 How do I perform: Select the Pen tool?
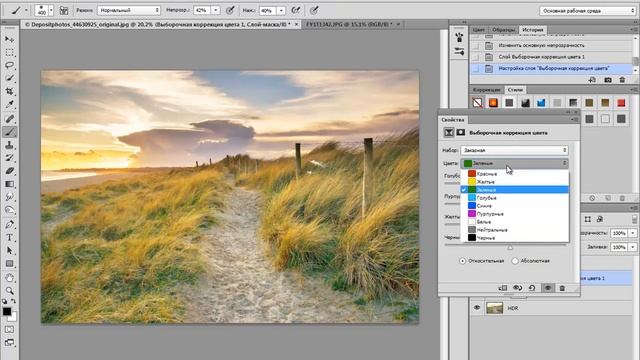(9, 224)
